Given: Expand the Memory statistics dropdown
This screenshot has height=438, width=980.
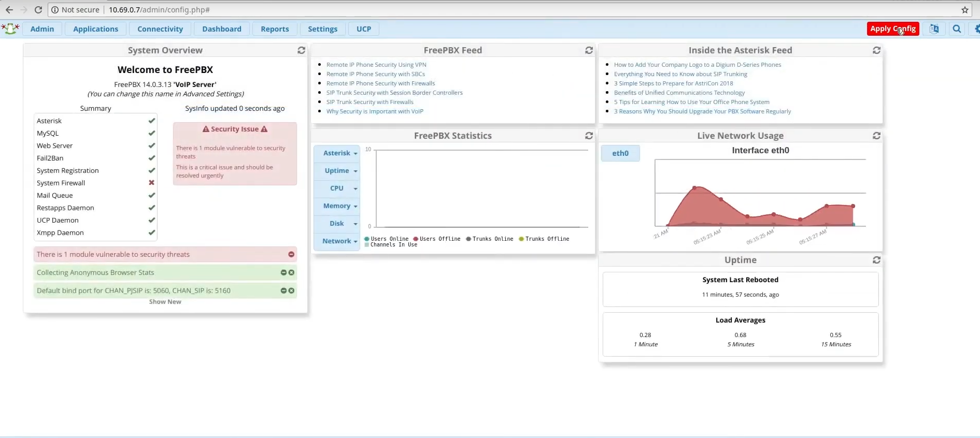Looking at the screenshot, I should pos(337,206).
